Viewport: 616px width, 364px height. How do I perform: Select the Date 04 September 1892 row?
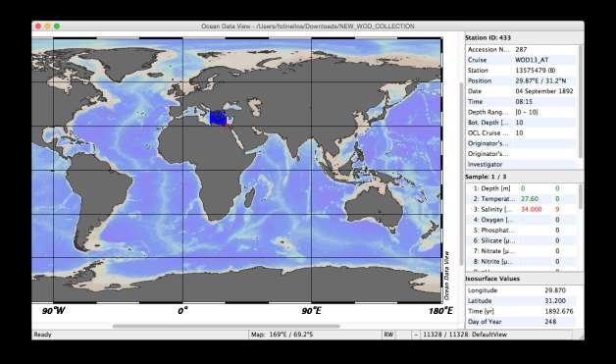click(x=521, y=91)
